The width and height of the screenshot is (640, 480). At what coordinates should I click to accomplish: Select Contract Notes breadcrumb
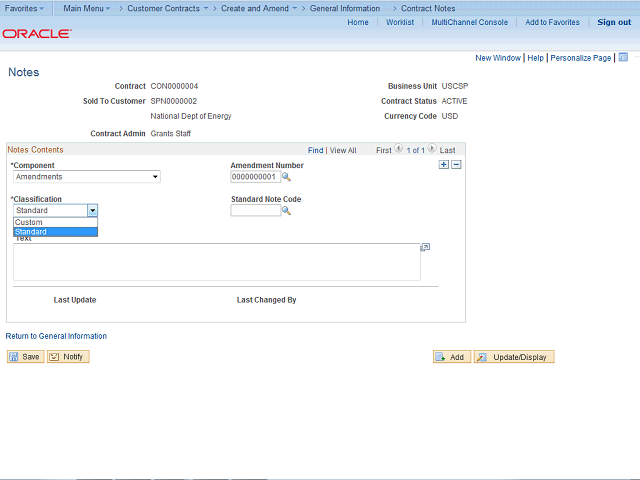(x=428, y=8)
